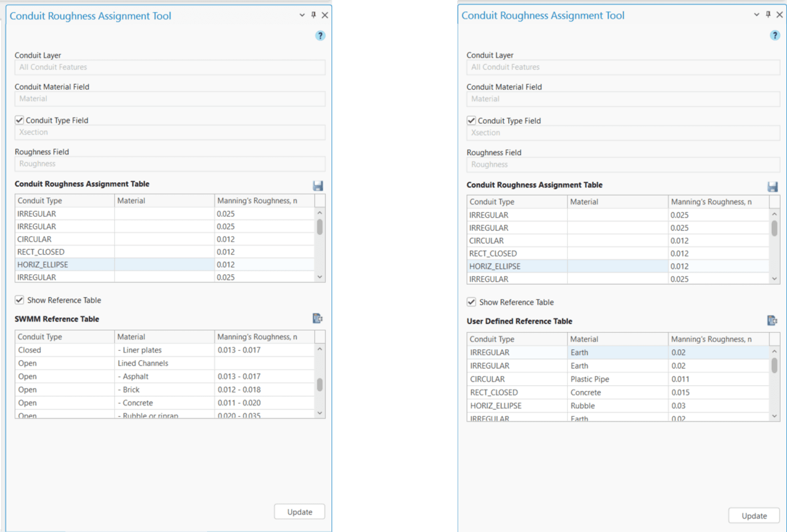Click the down arrow of the assignment table scrollbar

pyautogui.click(x=319, y=276)
